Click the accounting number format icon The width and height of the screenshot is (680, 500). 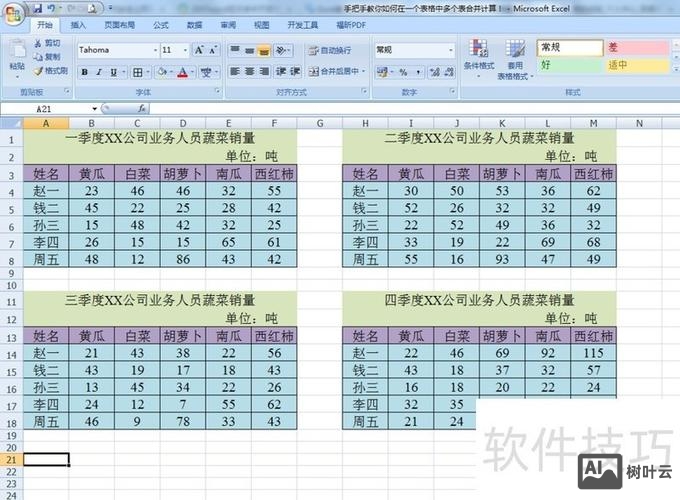(x=382, y=72)
